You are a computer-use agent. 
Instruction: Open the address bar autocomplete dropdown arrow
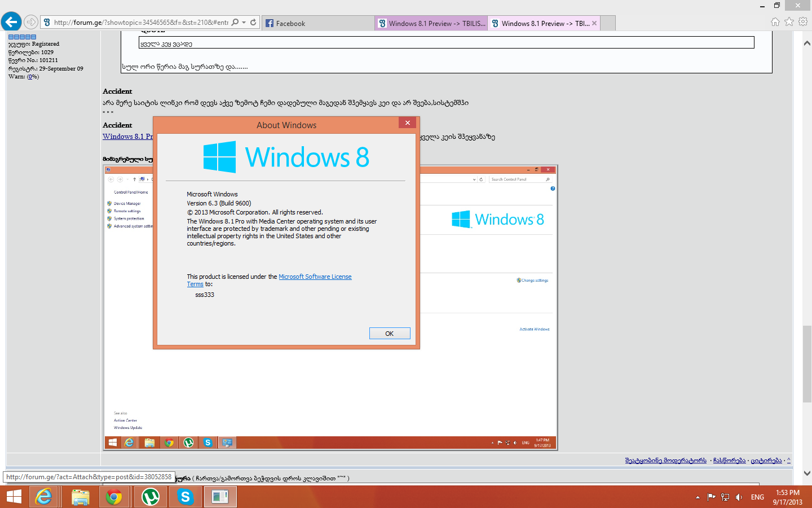click(244, 23)
